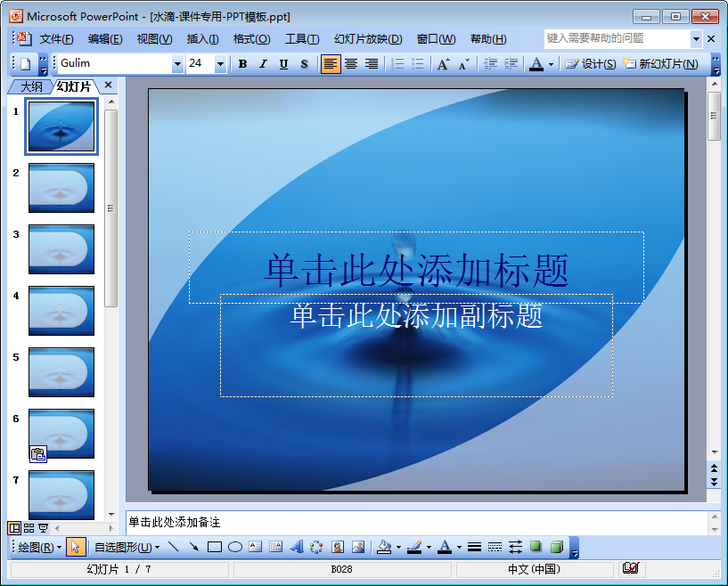Apply bulleted list formatting

coord(417,64)
